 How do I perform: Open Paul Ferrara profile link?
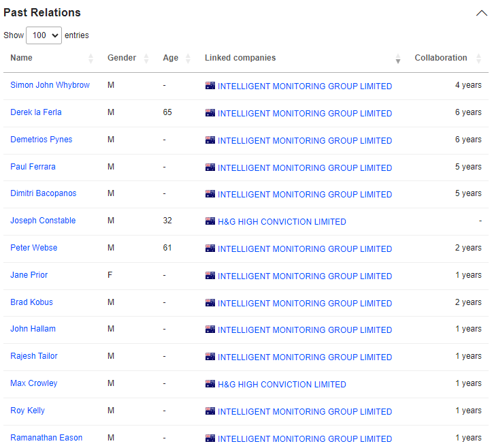(x=33, y=167)
